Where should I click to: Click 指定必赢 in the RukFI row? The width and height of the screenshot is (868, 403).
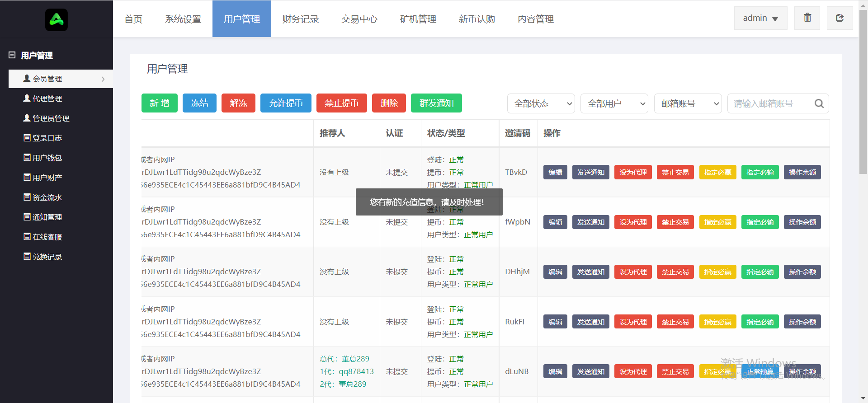(717, 322)
